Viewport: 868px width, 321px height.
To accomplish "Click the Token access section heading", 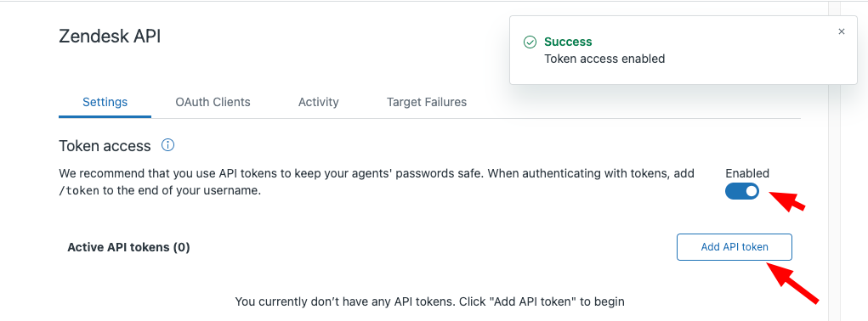I will 105,146.
